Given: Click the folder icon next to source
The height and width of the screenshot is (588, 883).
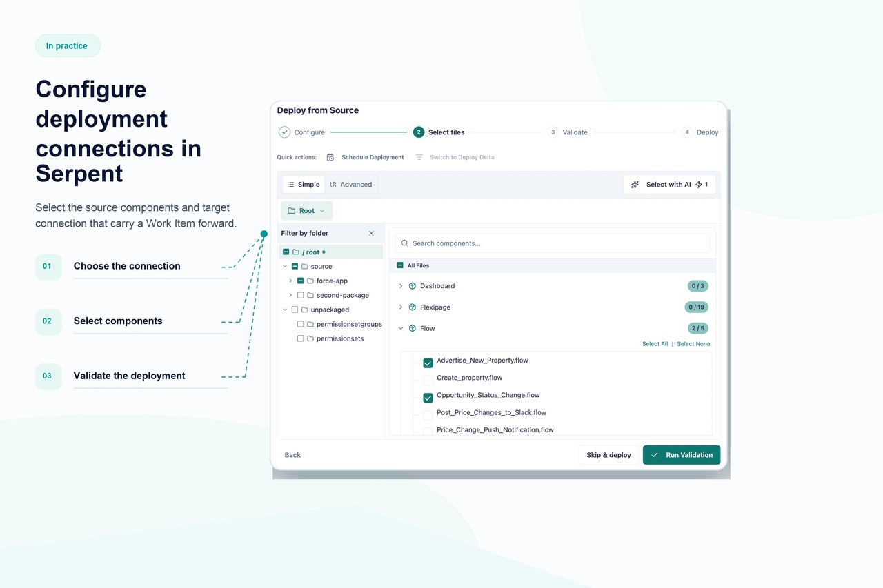Looking at the screenshot, I should point(305,267).
